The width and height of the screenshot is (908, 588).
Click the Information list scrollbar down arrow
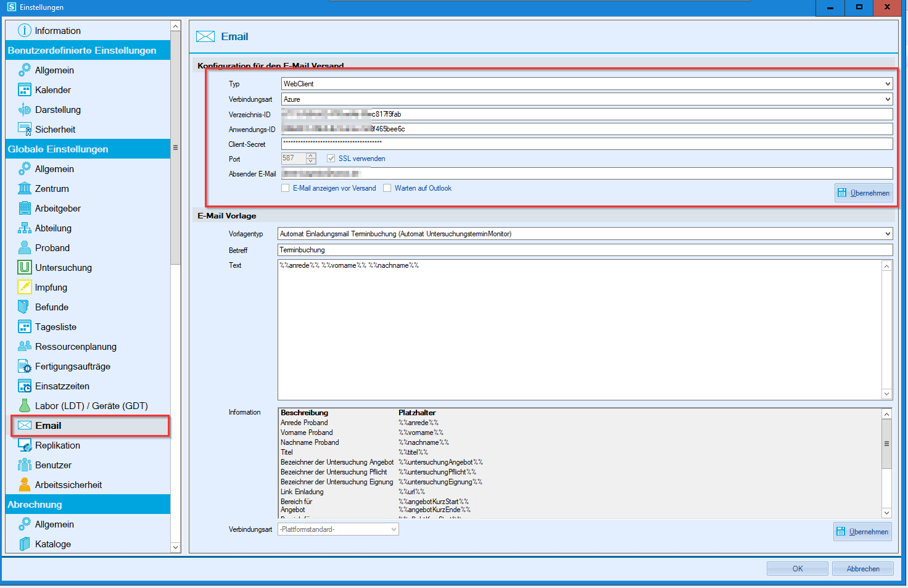tap(886, 513)
